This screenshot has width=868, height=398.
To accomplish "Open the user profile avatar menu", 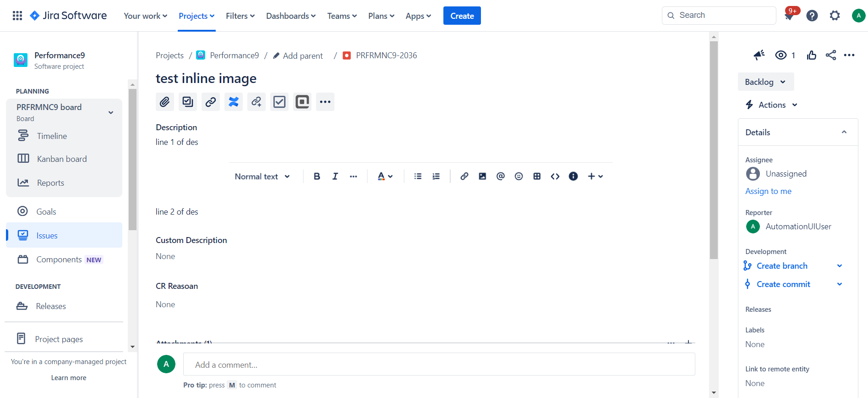I will click(x=858, y=16).
